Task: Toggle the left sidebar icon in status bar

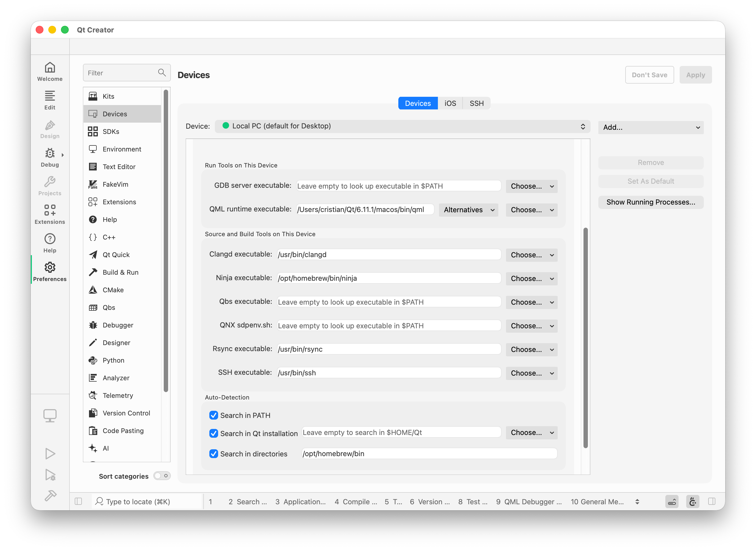Action: (78, 501)
